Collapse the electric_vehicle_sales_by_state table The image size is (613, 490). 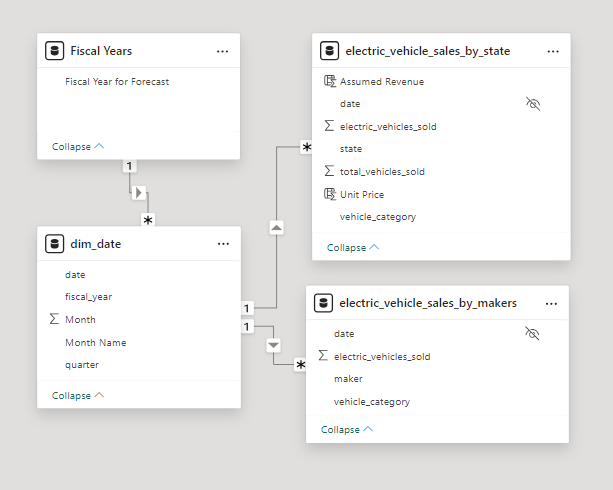pos(352,247)
